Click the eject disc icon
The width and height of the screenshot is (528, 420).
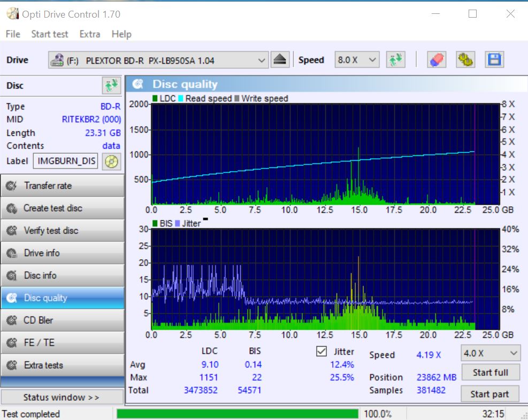(x=280, y=60)
